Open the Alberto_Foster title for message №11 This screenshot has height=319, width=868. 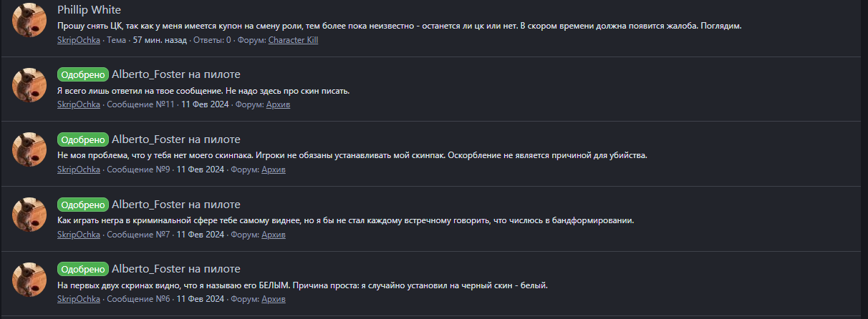176,75
